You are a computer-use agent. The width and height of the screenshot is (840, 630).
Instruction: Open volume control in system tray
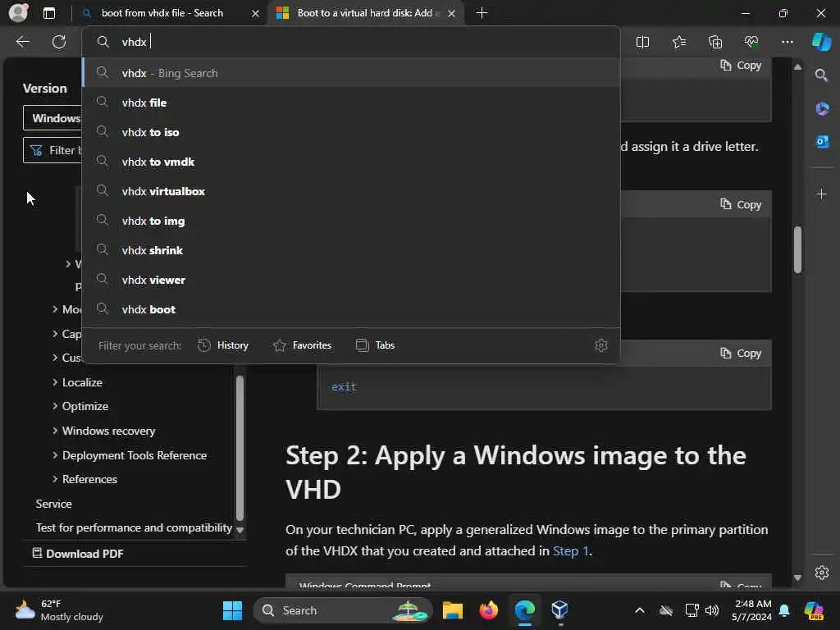(x=712, y=610)
